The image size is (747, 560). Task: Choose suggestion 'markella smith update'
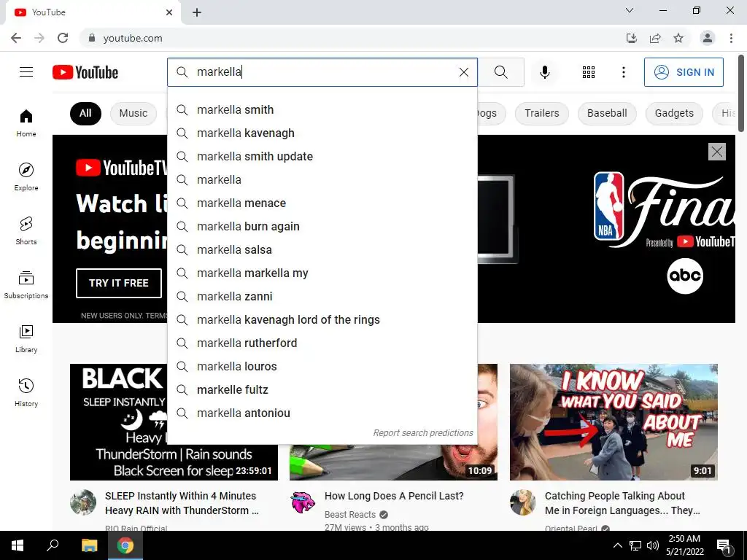(x=322, y=157)
